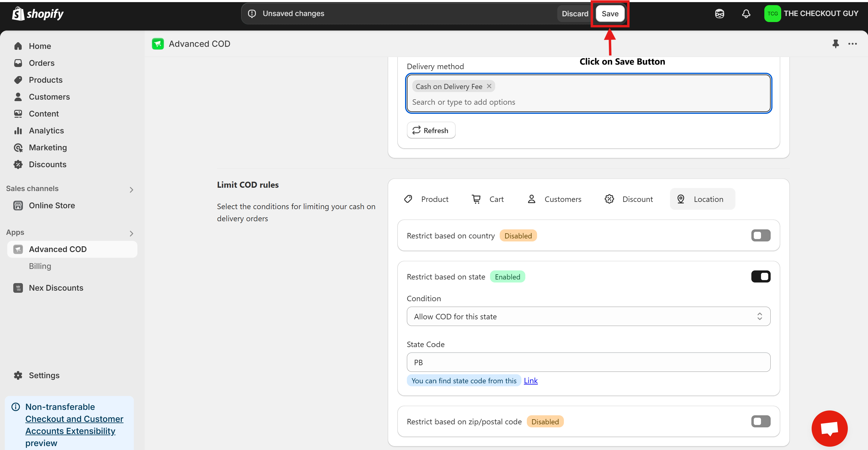This screenshot has height=450, width=868.
Task: Enable the restrict based on country toggle
Action: click(x=760, y=235)
